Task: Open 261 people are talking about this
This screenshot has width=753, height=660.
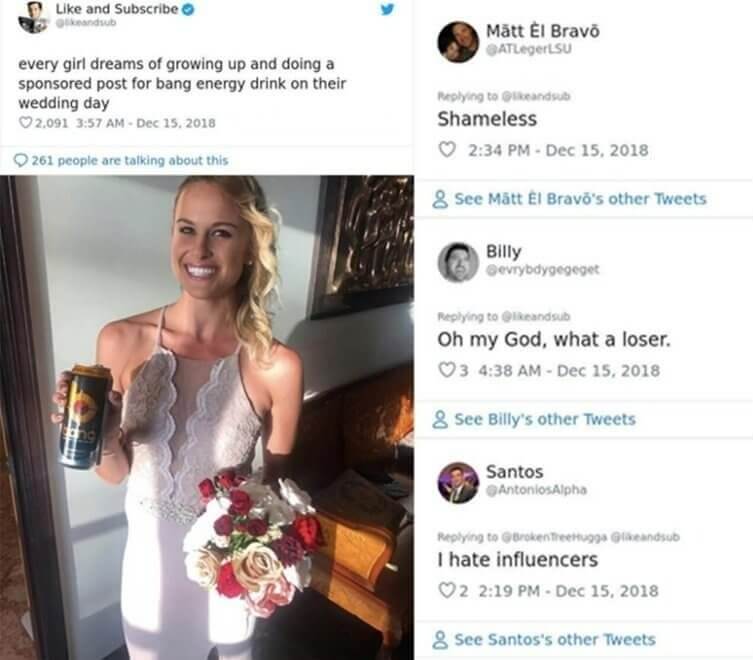Action: [130, 160]
